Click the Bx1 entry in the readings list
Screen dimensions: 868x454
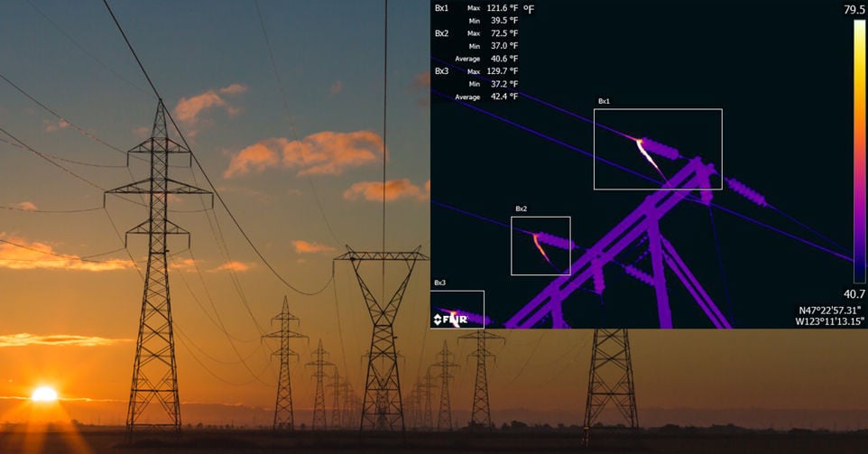pos(441,8)
